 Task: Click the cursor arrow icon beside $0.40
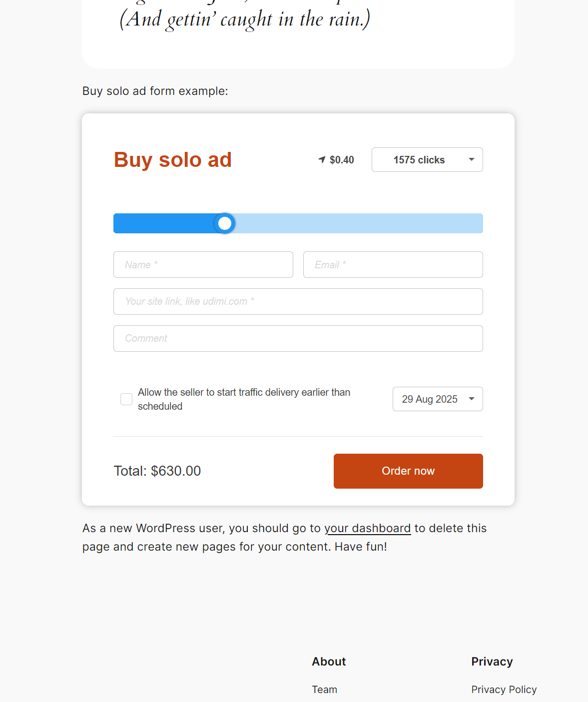click(x=321, y=159)
